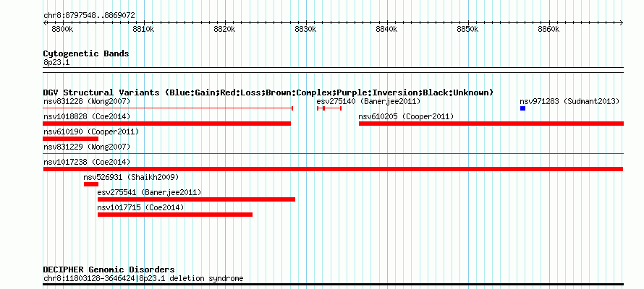
Task: Open the nsv1017238 (Coe2014) label
Action: (x=87, y=162)
